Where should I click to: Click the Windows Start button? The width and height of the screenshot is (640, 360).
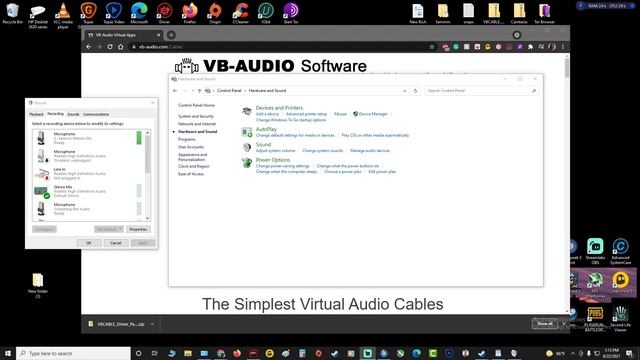pyautogui.click(x=8, y=353)
